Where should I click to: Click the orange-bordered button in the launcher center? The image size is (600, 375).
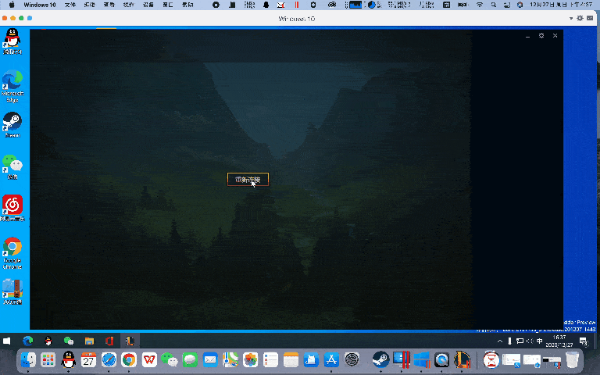[248, 179]
